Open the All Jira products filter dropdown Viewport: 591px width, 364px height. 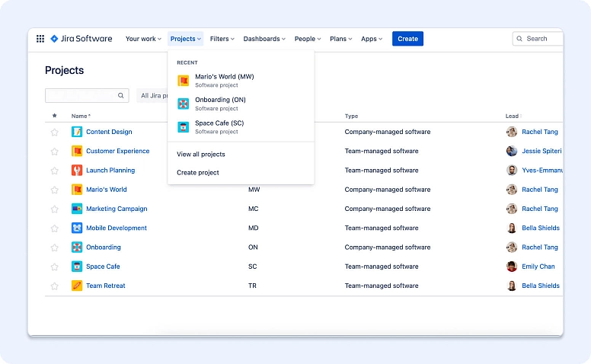pos(152,96)
